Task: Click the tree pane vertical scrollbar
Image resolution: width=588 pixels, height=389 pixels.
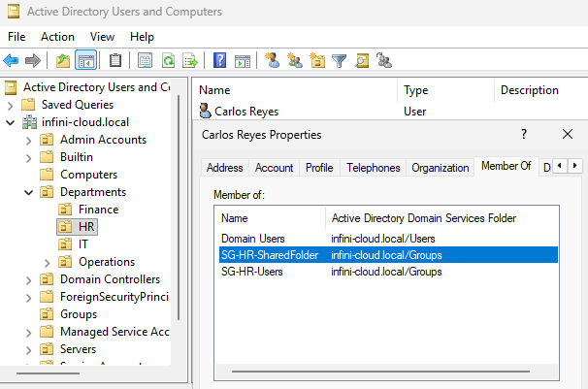Action: click(179, 208)
